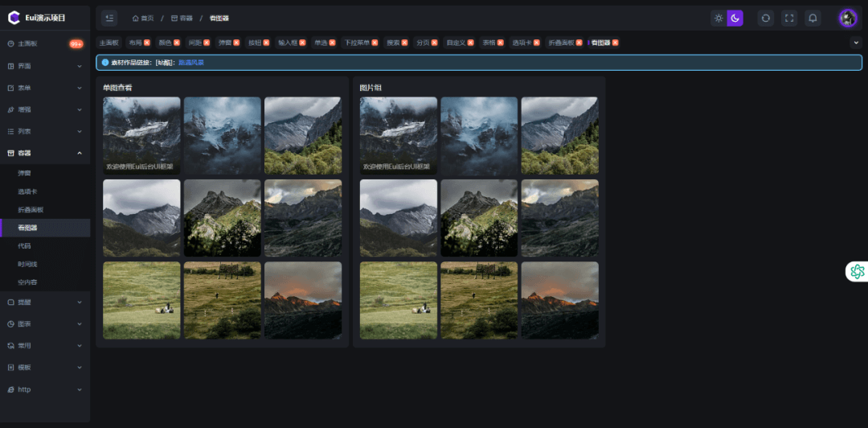Screen dimensions: 868x428
Task: Switch to light mode with the sun toggle
Action: 719,19
